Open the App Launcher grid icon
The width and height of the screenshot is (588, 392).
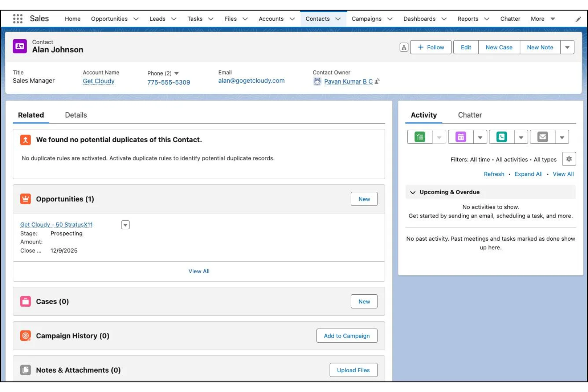17,19
